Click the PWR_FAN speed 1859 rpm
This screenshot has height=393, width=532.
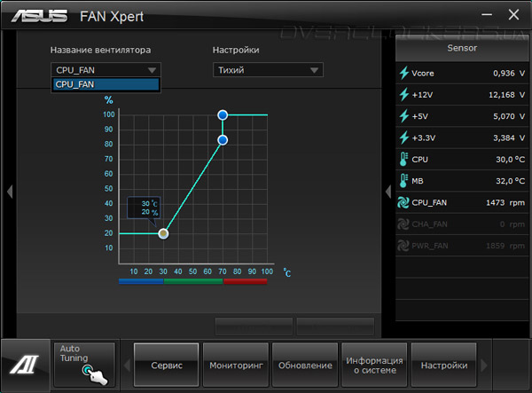point(505,246)
